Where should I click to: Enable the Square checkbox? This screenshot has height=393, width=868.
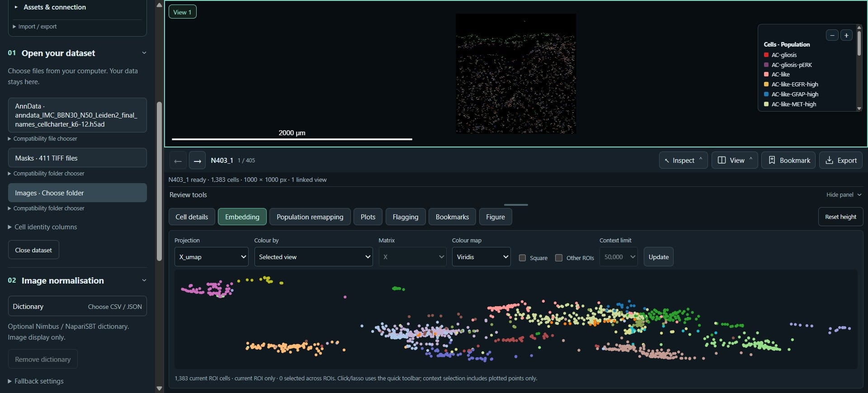click(522, 258)
